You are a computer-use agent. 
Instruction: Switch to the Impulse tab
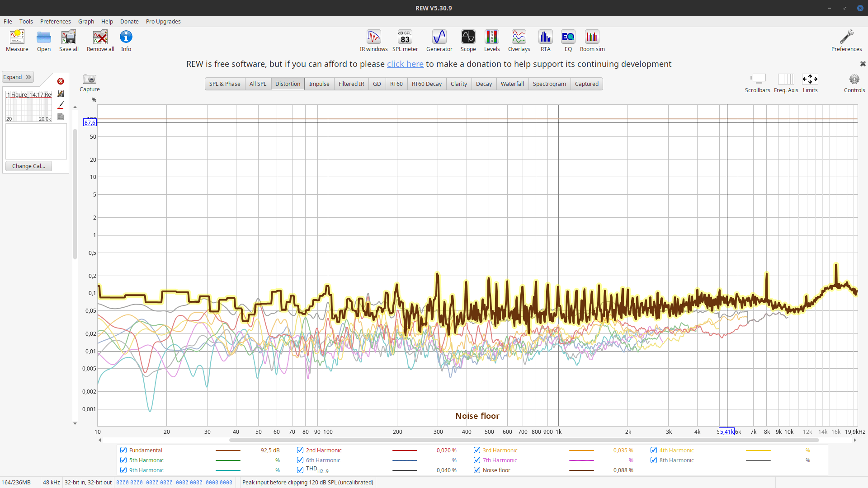click(x=319, y=84)
